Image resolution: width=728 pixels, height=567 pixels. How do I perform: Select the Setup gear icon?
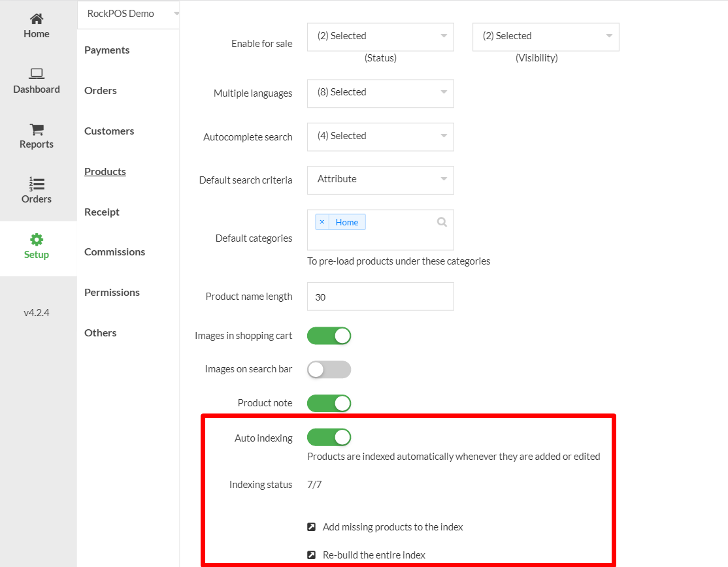37,240
